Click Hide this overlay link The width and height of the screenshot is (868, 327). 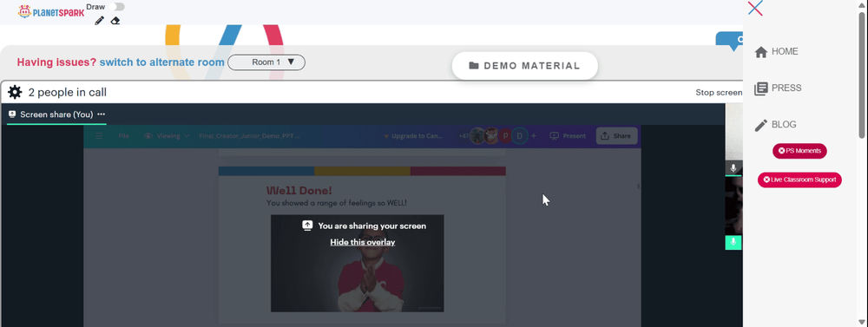(363, 242)
